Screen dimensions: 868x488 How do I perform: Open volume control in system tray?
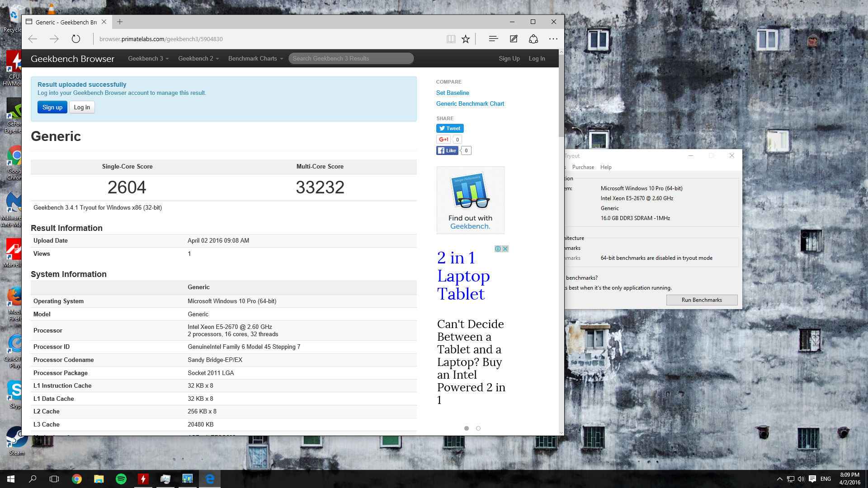click(x=801, y=479)
